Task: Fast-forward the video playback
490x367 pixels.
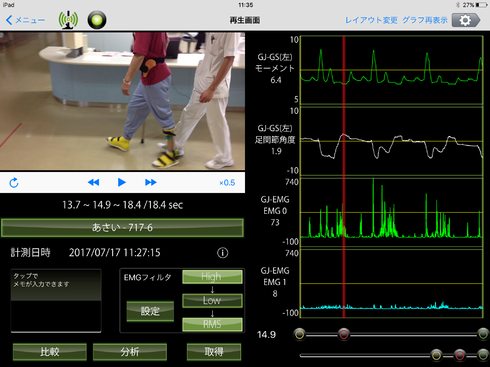Action: (x=151, y=182)
